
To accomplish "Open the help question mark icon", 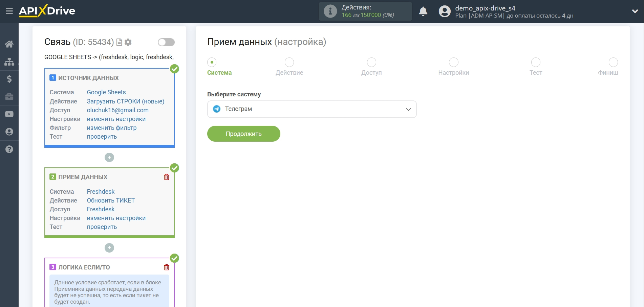I will point(9,149).
